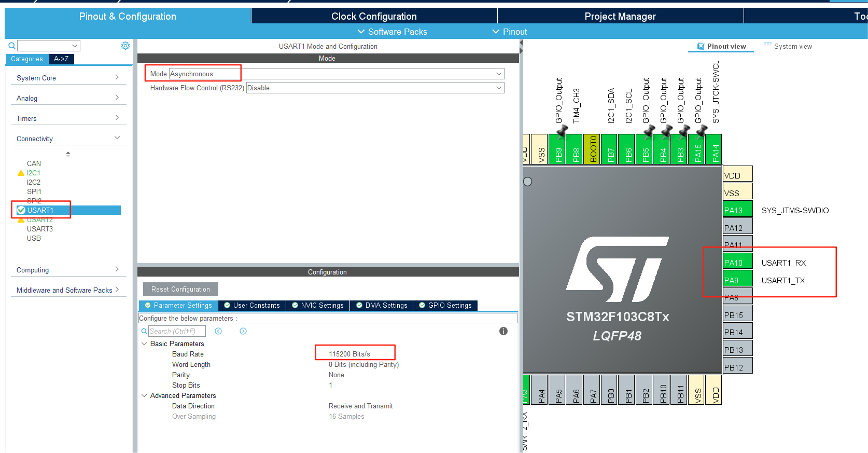The height and width of the screenshot is (453, 868).
Task: Collapse the Basic Parameters group
Action: point(144,344)
